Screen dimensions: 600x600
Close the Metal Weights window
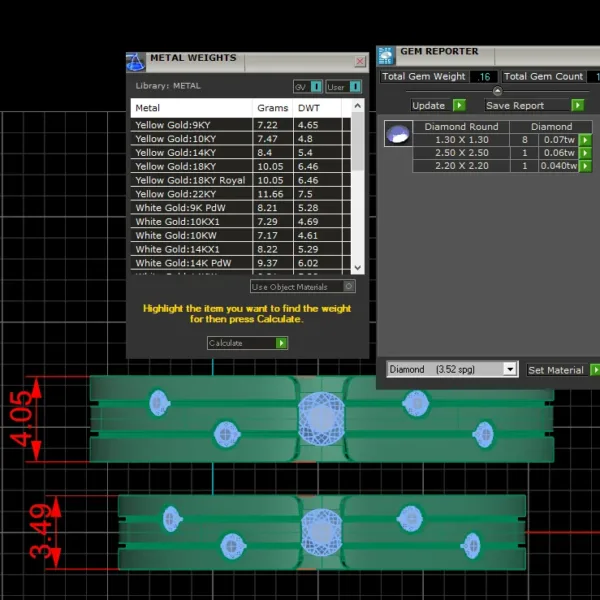coord(360,61)
